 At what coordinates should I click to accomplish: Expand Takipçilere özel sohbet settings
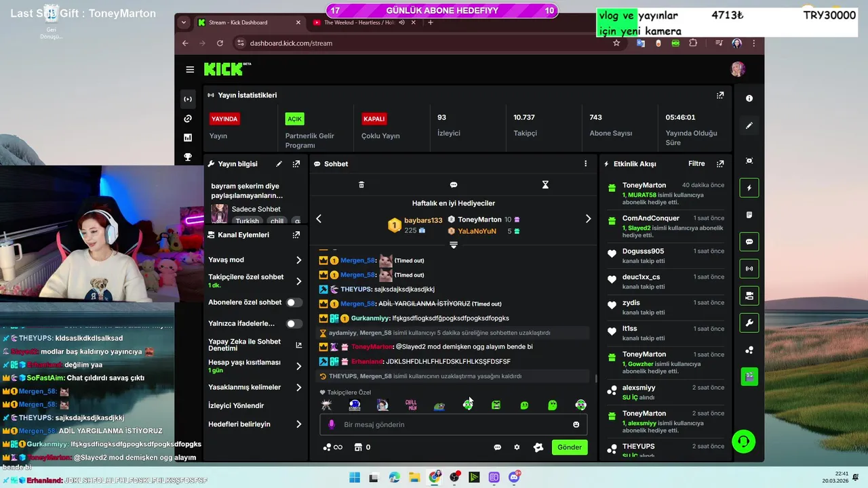[299, 281]
